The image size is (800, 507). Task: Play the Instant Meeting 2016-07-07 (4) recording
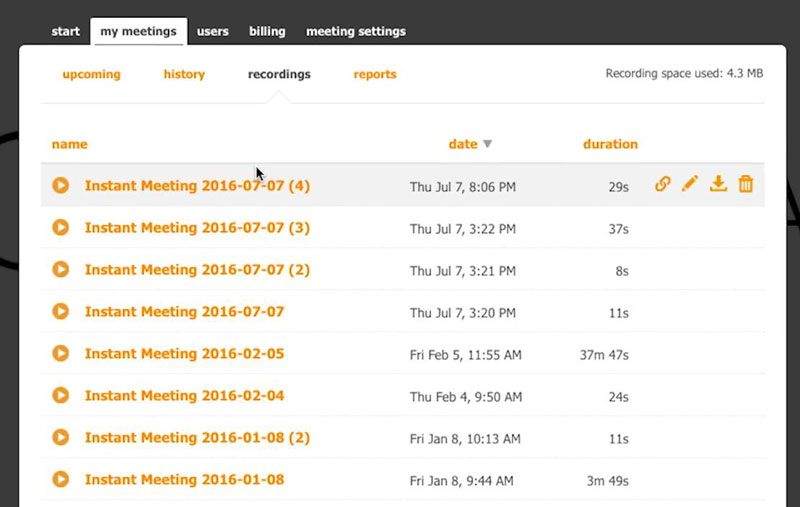tap(61, 185)
